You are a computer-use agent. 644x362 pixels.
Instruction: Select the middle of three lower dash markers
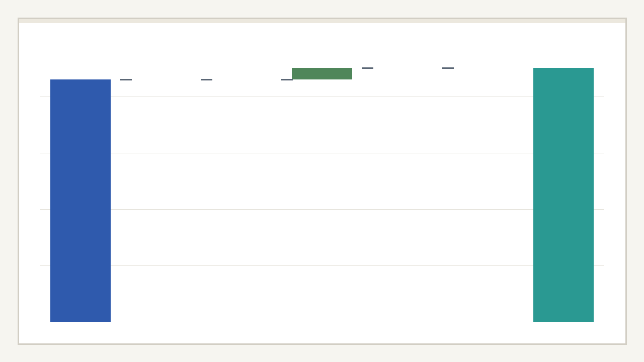coord(206,79)
